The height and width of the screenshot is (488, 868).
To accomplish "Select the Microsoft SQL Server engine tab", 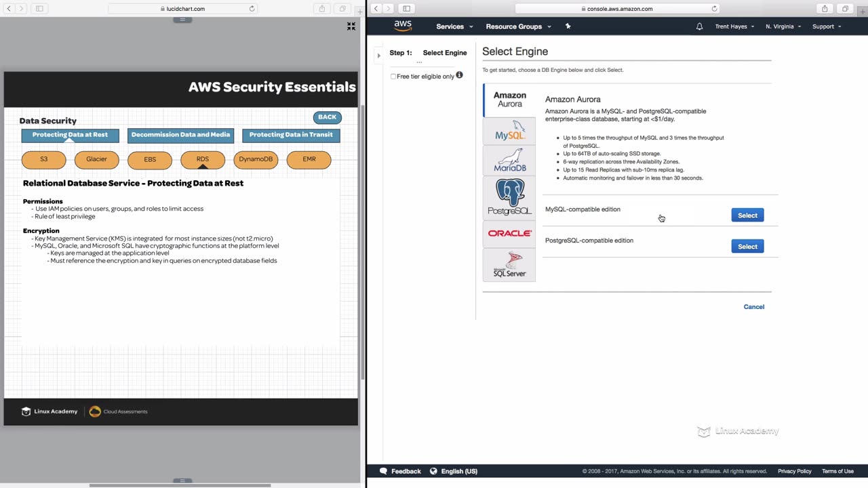I will click(x=509, y=264).
